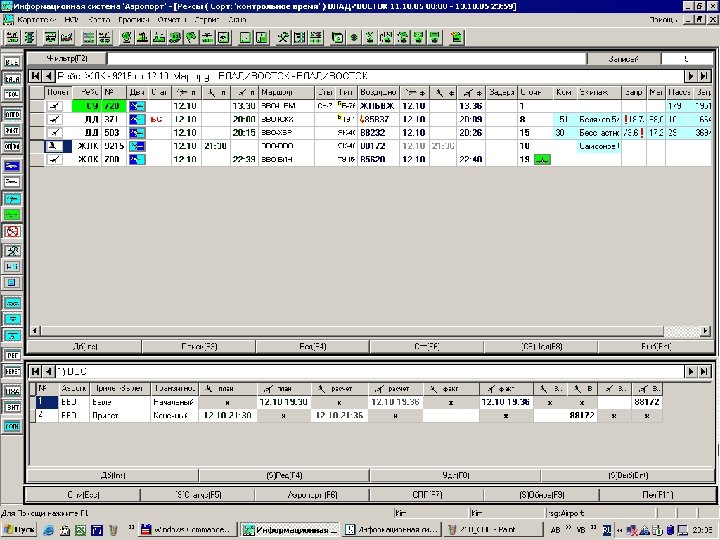Click the green button in left sidebar
The width and height of the screenshot is (720, 540).
click(13, 214)
